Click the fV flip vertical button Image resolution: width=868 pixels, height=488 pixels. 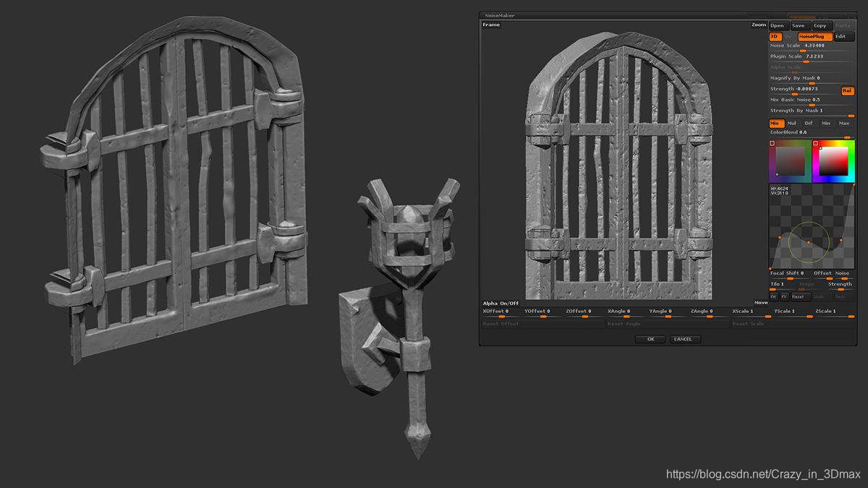(x=784, y=296)
